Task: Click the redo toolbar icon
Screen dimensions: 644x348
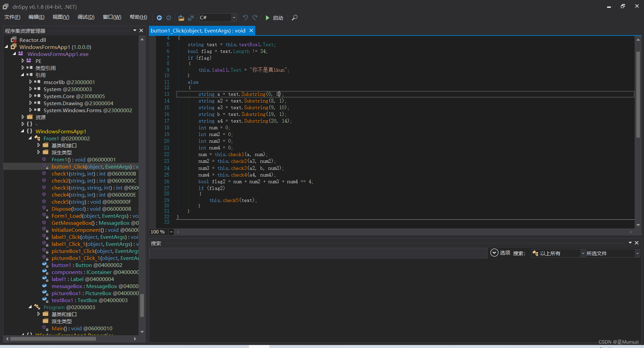Action: pos(255,17)
